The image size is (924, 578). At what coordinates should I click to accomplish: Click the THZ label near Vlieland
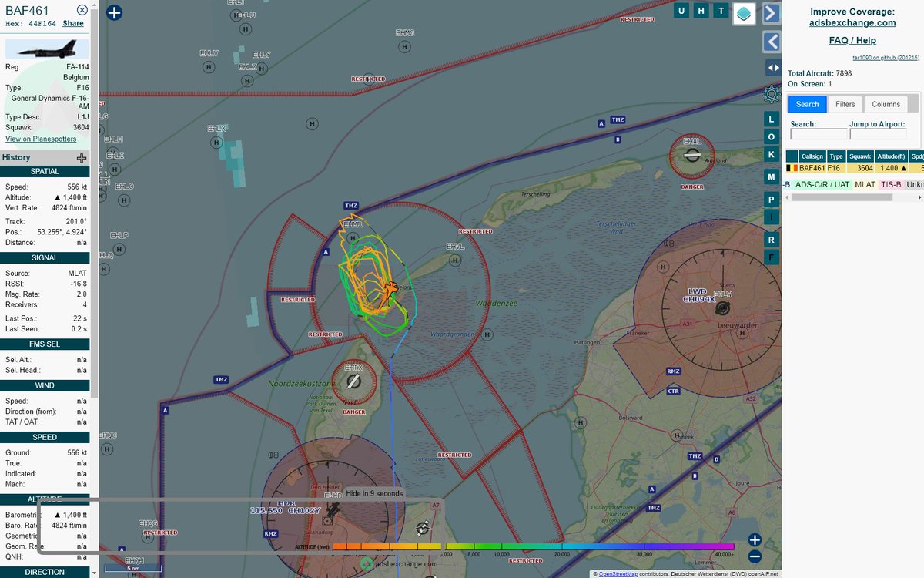[x=351, y=206]
